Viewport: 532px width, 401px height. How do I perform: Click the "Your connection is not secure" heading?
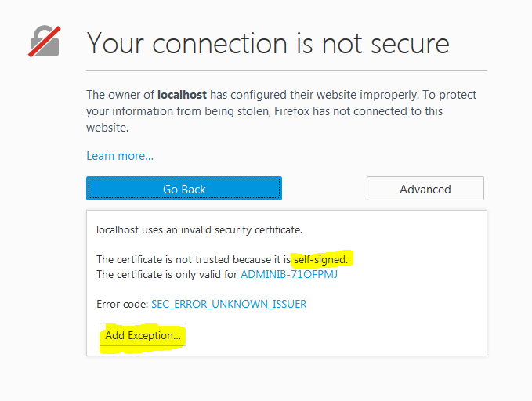[x=268, y=43]
